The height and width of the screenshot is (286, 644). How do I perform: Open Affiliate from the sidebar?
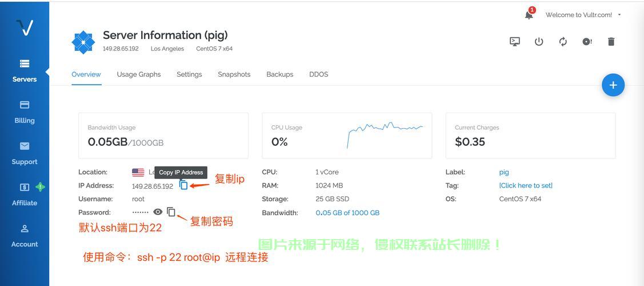point(24,194)
